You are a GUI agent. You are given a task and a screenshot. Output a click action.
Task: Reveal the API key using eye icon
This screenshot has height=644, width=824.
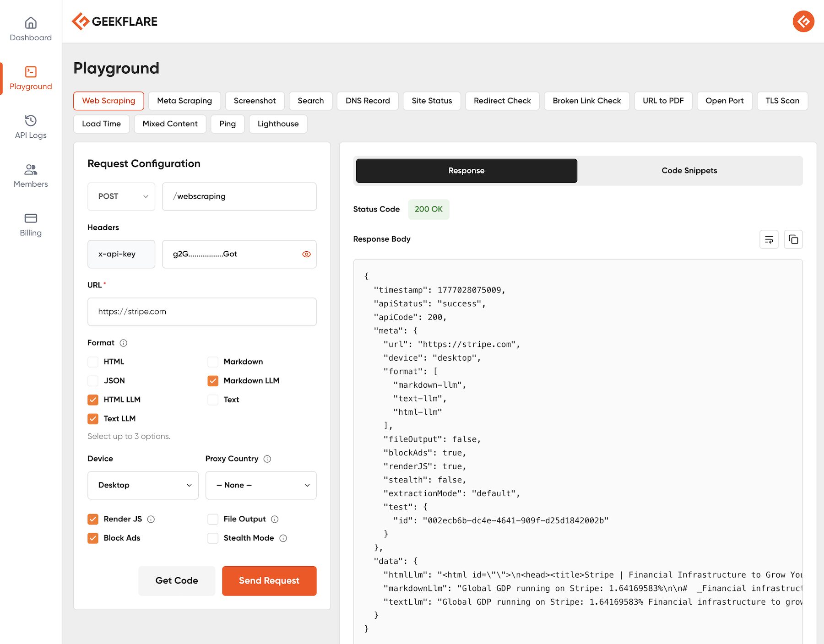[306, 254]
